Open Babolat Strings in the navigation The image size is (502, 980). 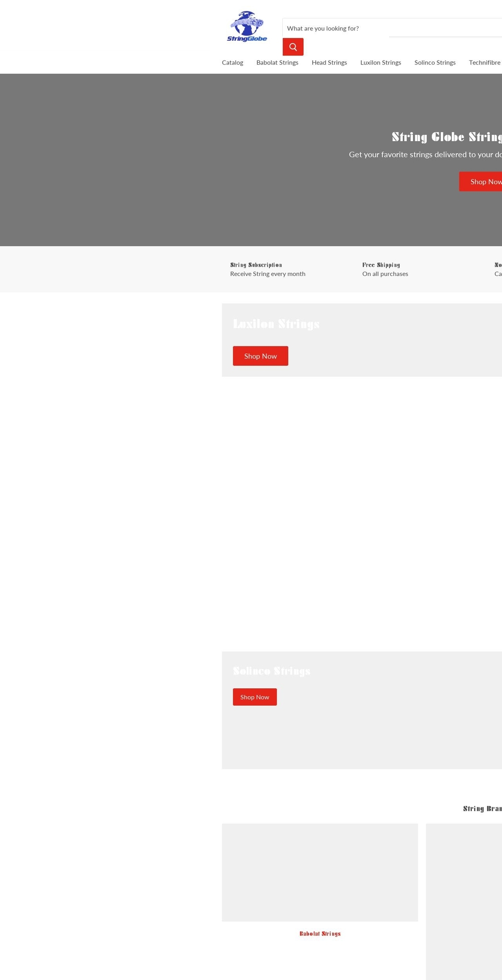coord(277,63)
